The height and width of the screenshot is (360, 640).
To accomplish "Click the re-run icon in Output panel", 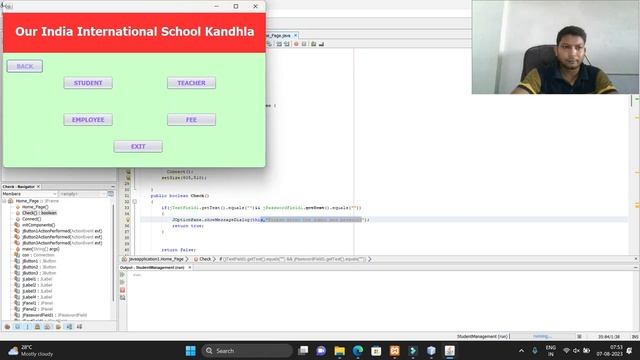I will coord(122,275).
